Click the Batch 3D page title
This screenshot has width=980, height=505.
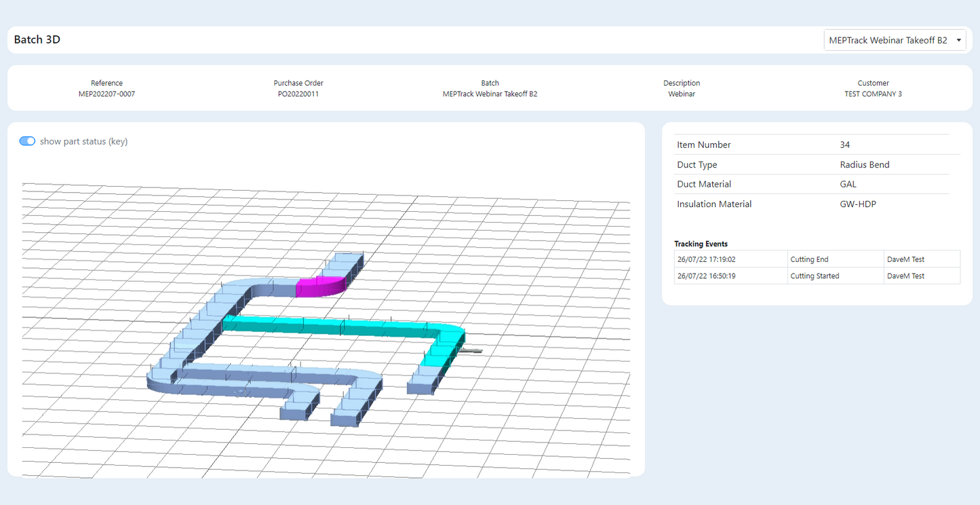(37, 40)
